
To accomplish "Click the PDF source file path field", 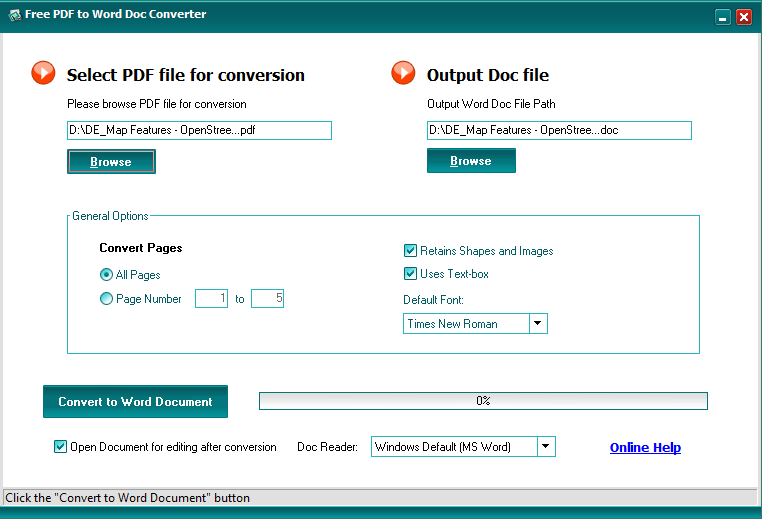I will coord(199,130).
